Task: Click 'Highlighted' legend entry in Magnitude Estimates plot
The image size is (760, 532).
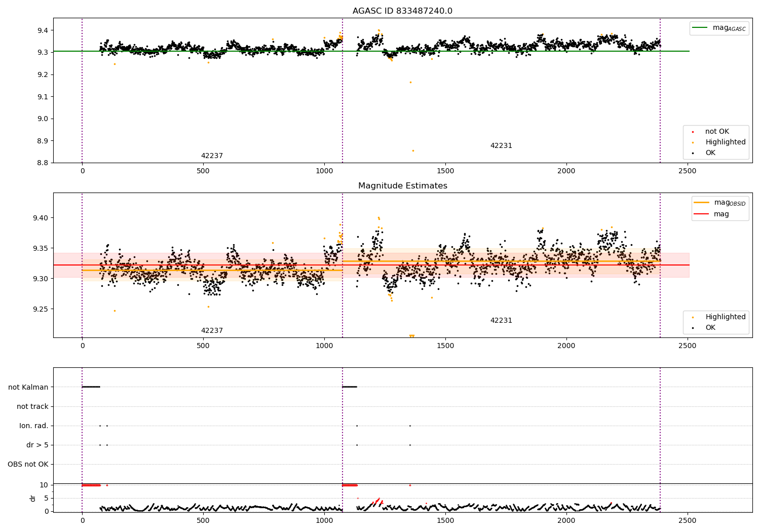Action: (x=725, y=317)
